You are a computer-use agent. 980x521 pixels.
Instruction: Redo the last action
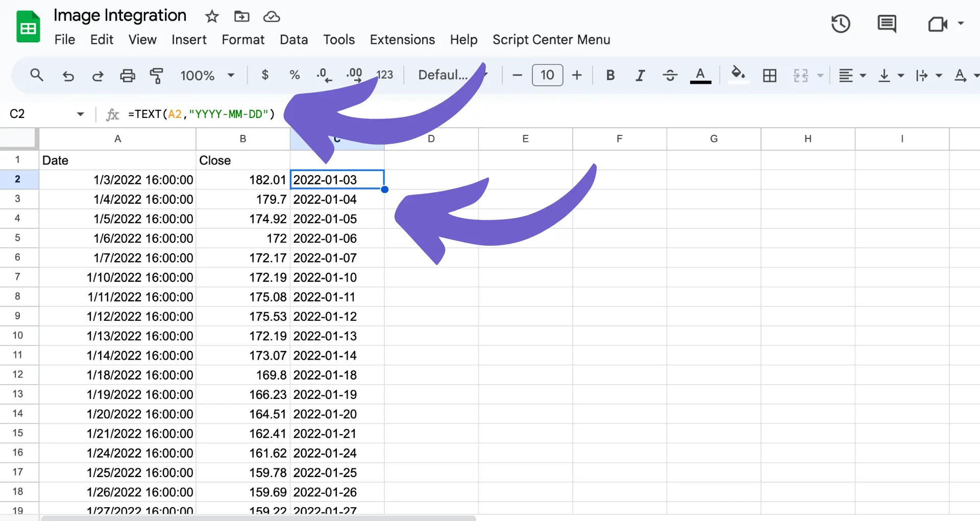97,76
